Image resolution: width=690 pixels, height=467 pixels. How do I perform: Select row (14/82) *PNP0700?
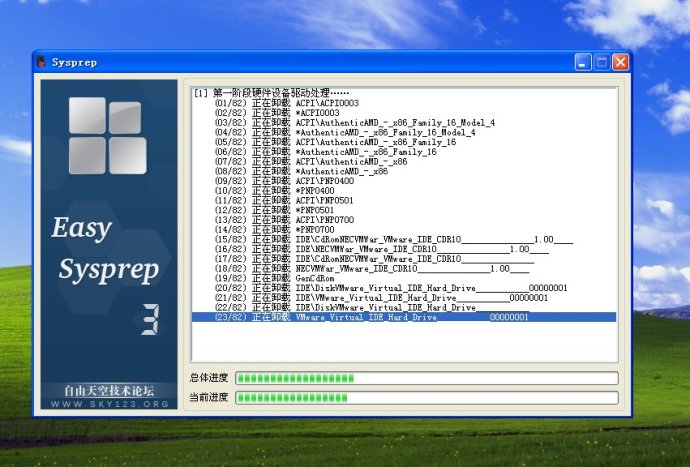coord(404,229)
